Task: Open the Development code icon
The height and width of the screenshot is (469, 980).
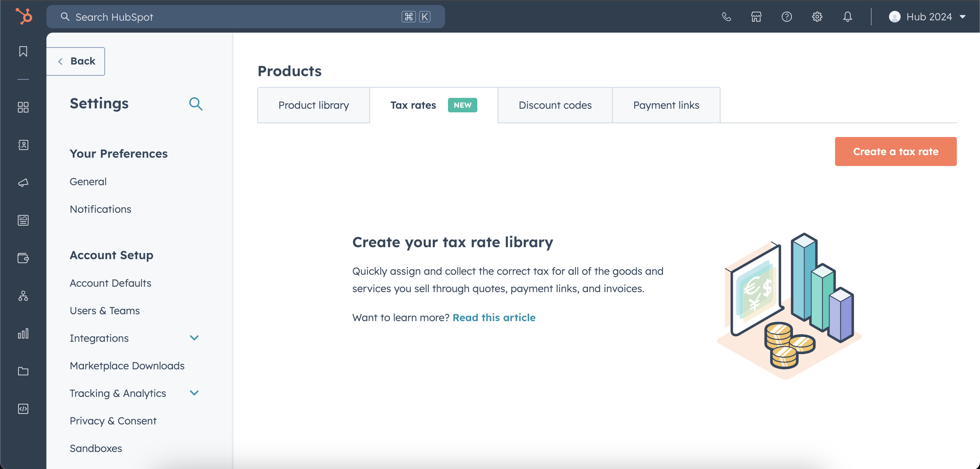Action: [23, 408]
